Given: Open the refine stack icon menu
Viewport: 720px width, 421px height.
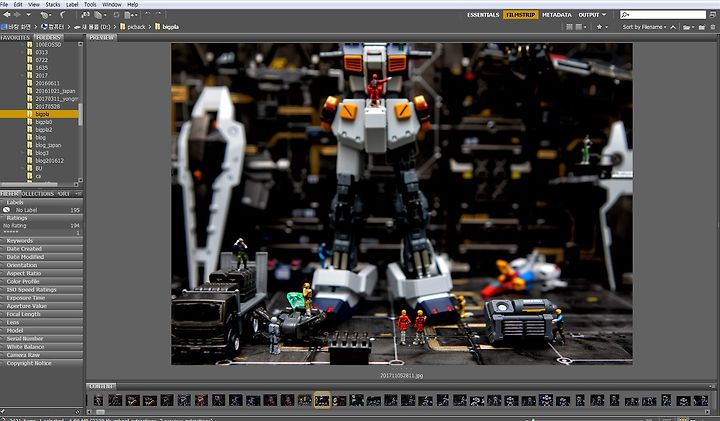Looking at the screenshot, I should click(100, 15).
